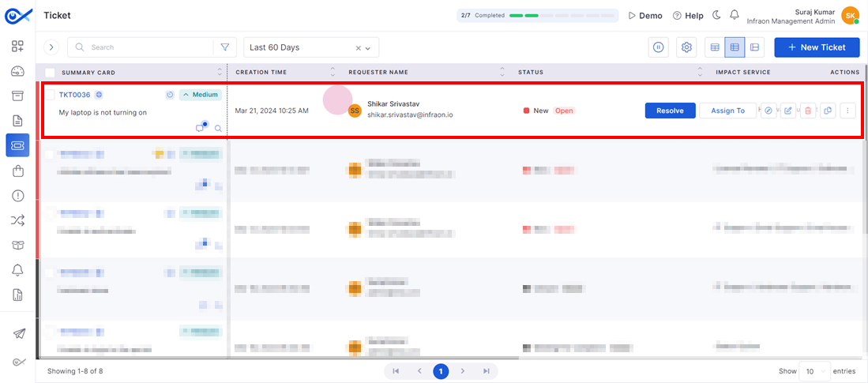This screenshot has width=868, height=383.
Task: Open the shopping bag sidebar icon
Action: tap(17, 171)
